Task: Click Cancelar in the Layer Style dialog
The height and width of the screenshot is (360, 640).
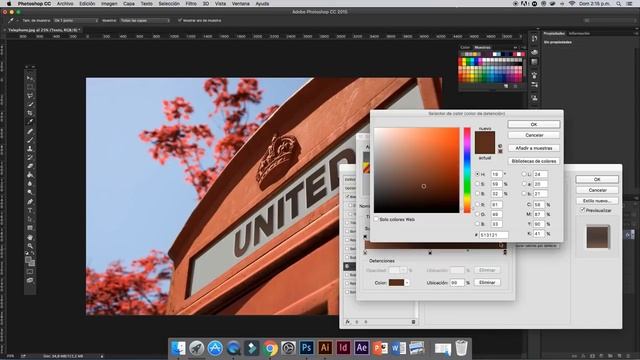Action: pos(597,190)
